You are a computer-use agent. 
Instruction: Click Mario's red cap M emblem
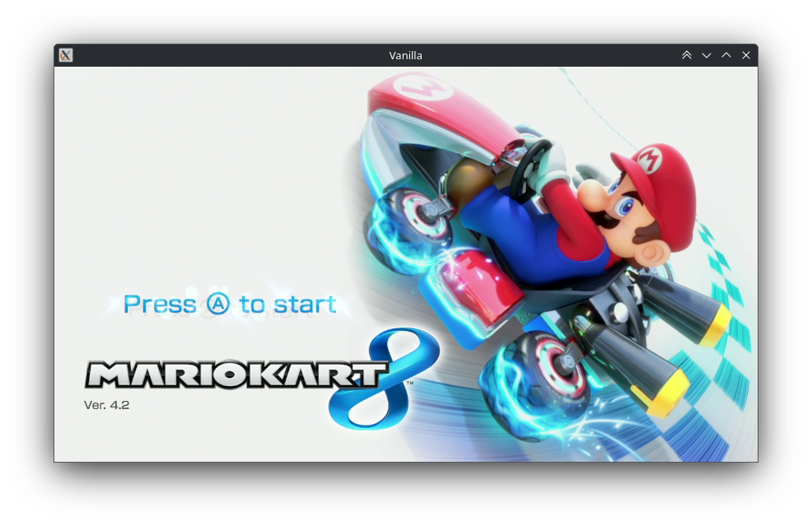pyautogui.click(x=650, y=159)
